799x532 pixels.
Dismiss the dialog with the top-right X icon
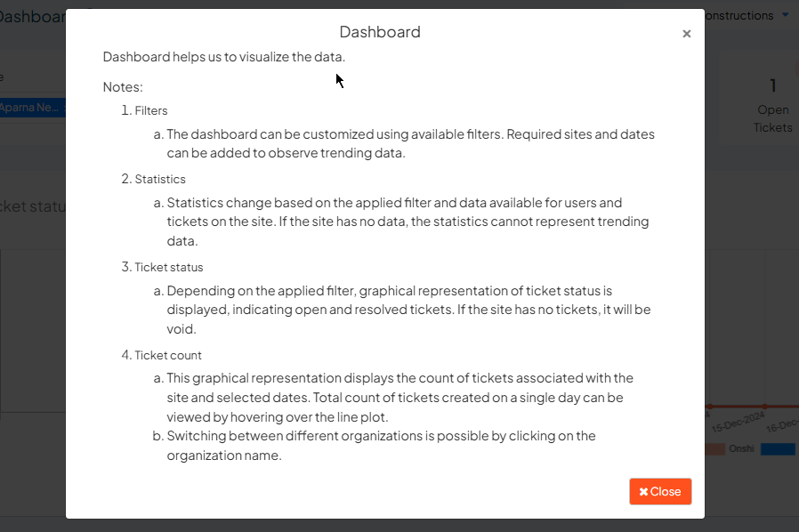coord(686,34)
